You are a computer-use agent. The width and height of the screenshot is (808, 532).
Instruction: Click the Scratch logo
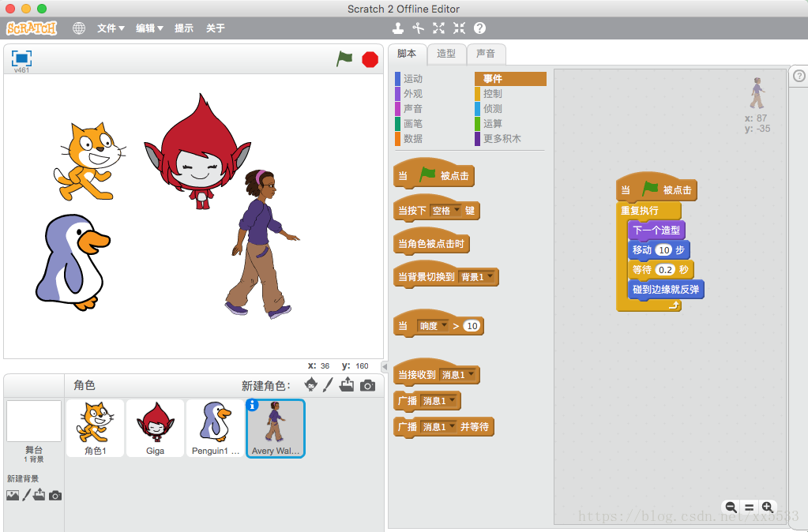click(32, 28)
